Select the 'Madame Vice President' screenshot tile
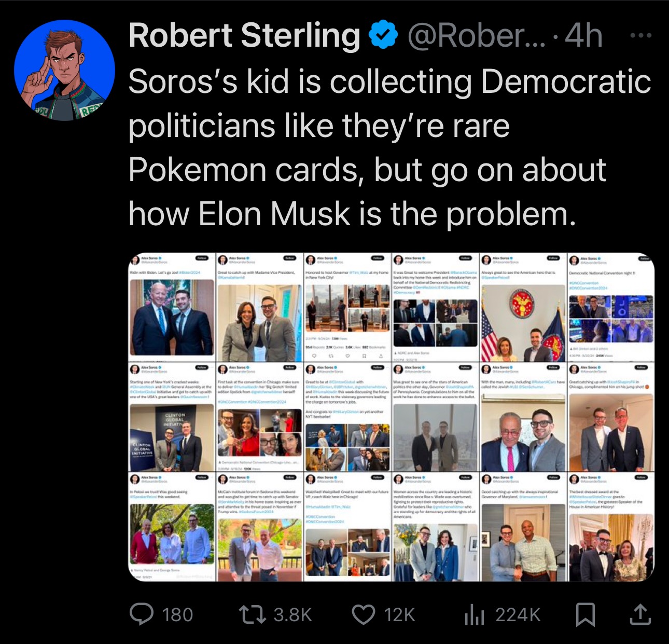The image size is (669, 644). 258,308
